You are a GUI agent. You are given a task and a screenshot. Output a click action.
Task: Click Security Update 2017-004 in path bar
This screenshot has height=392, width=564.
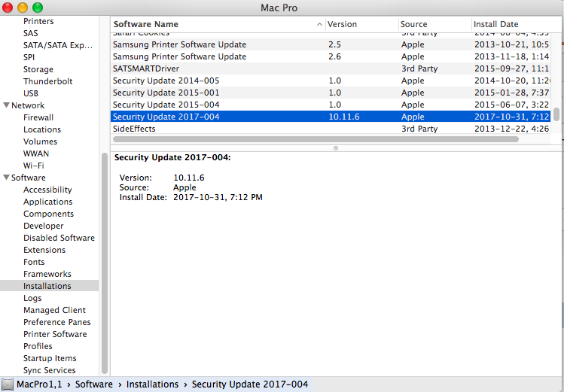[x=250, y=384]
